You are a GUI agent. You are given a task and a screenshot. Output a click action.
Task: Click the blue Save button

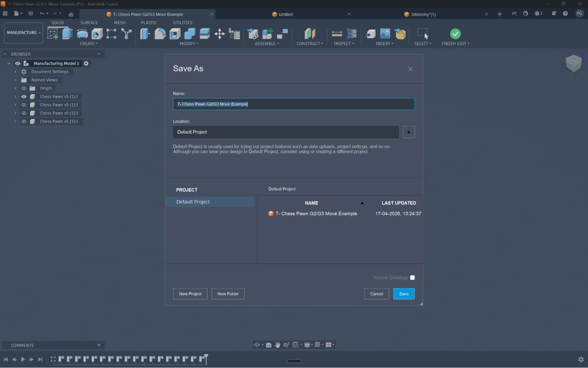point(404,294)
